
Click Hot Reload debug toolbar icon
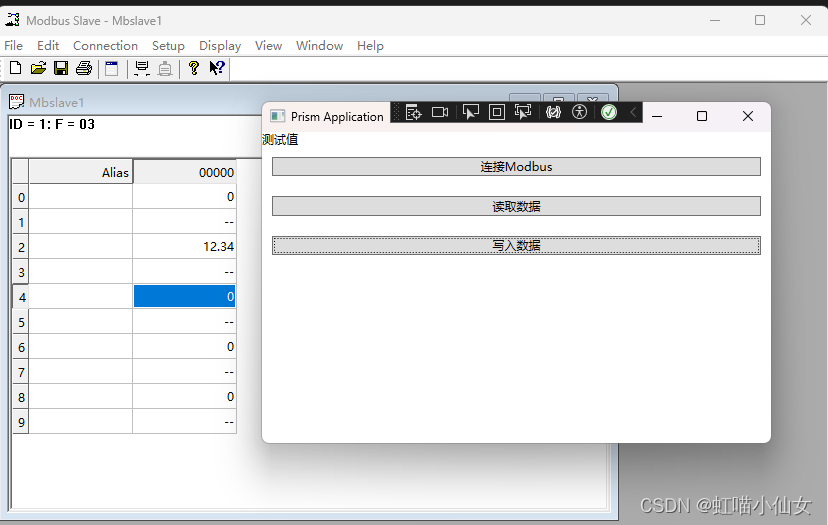[x=553, y=112]
